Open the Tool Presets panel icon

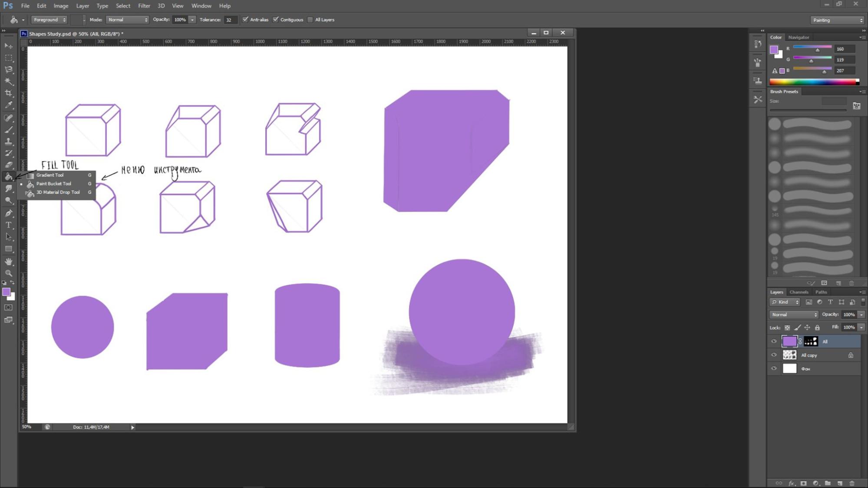758,99
